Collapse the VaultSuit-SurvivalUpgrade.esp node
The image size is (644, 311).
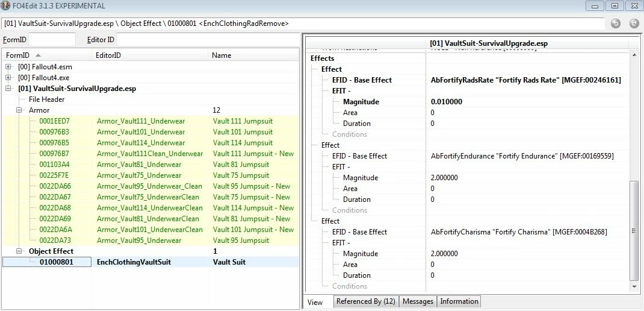8,89
